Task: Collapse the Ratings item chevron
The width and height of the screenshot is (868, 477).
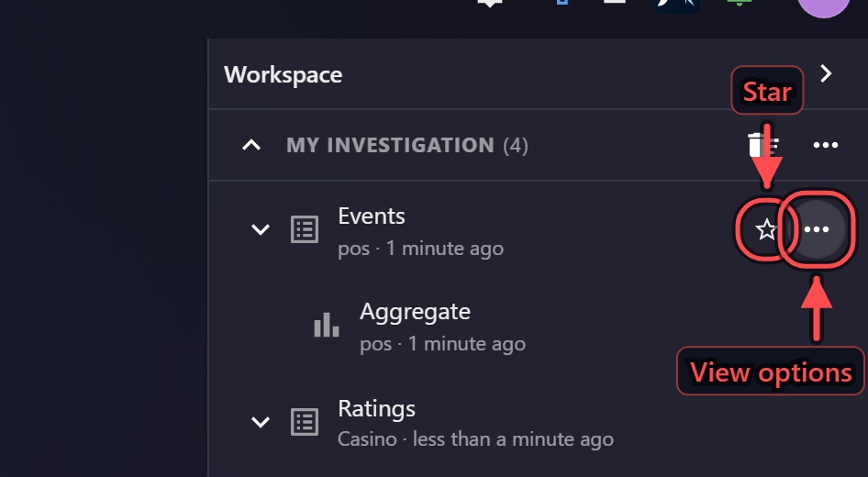Action: tap(261, 422)
